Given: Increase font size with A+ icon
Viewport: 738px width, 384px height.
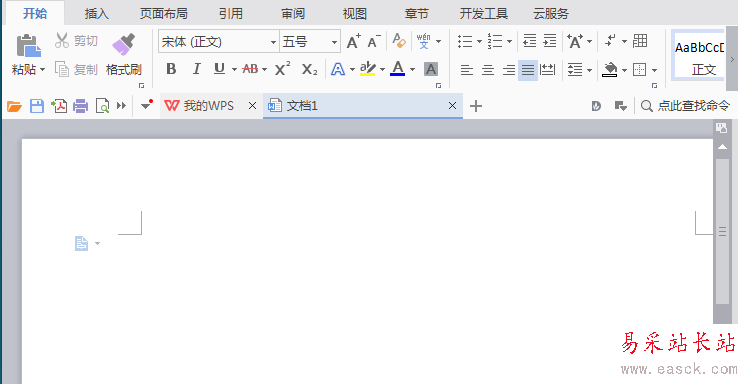Looking at the screenshot, I should point(353,41).
